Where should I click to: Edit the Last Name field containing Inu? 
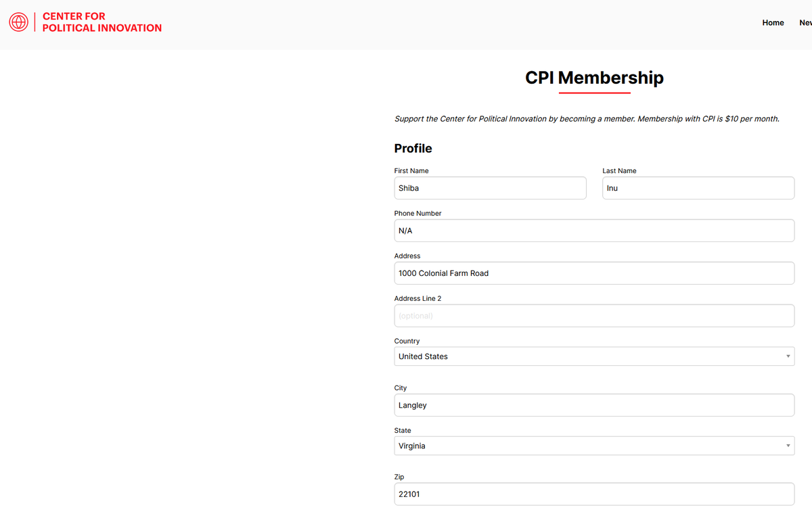698,188
